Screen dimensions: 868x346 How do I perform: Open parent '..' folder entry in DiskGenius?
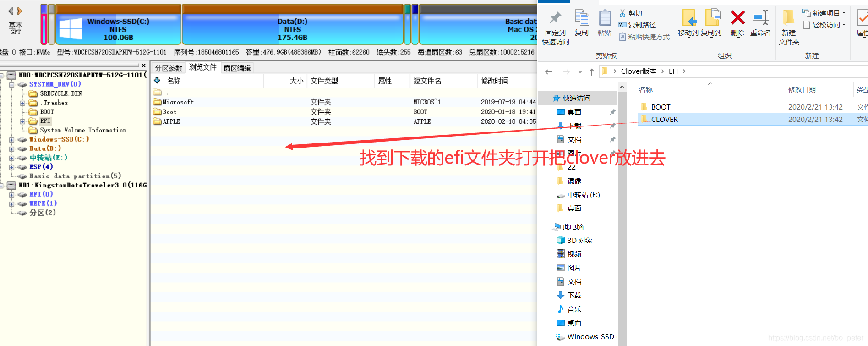click(160, 93)
